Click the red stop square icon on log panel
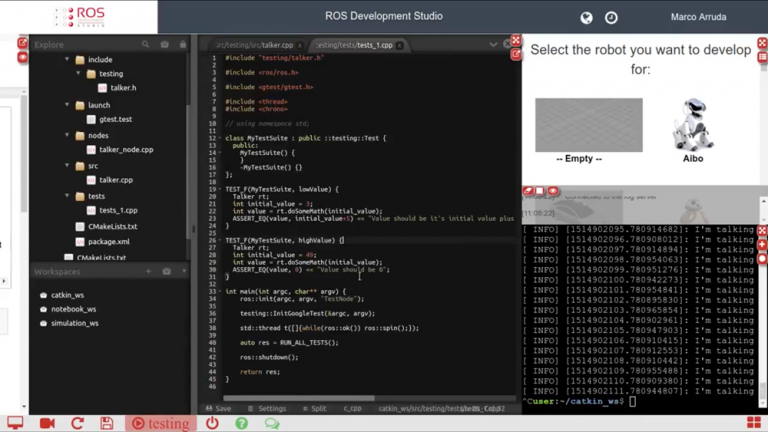This screenshot has height=432, width=768. point(540,191)
